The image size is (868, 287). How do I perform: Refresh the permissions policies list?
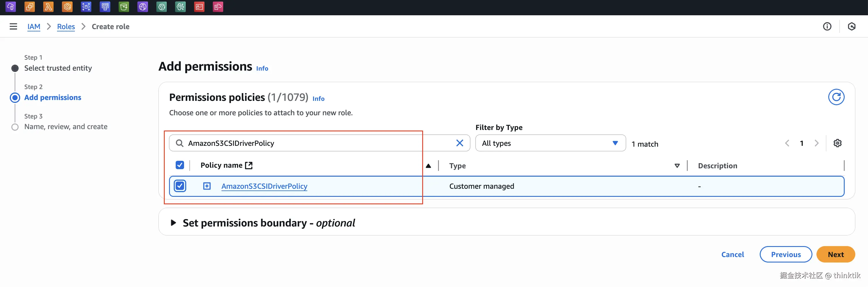click(836, 97)
